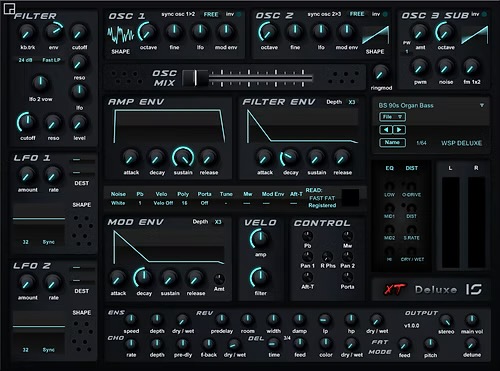Toggle OSC 1 inv LED

point(239,14)
